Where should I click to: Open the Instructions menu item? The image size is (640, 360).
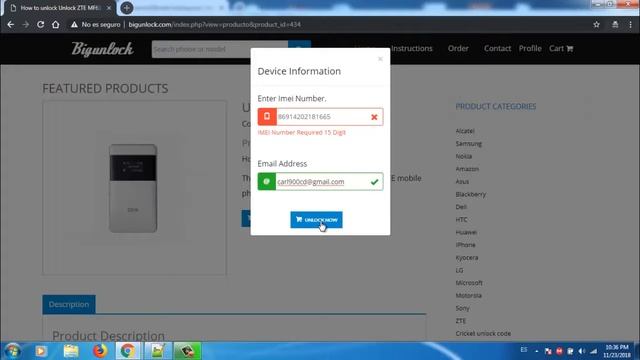click(411, 48)
